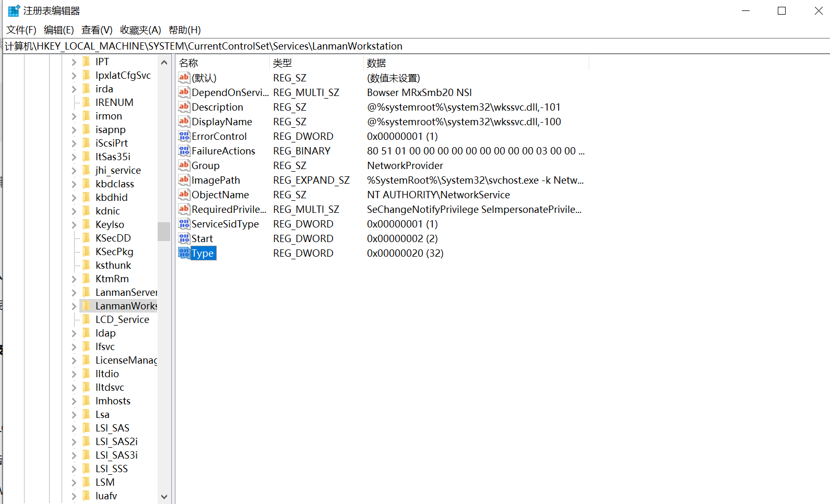Click the folder icon next to Lsa

pos(87,414)
